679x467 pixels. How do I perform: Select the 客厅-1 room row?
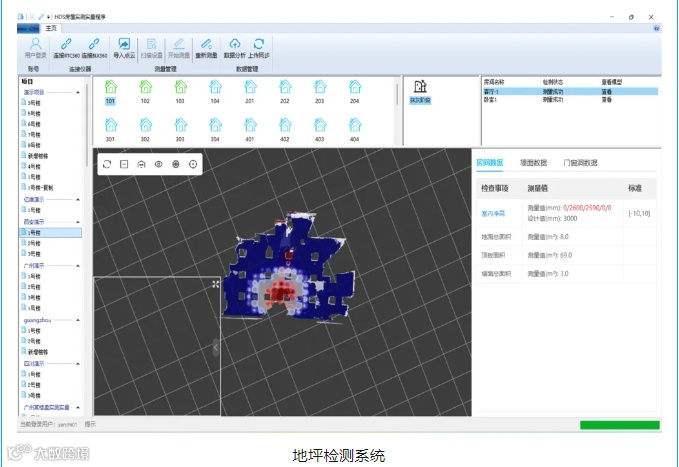pyautogui.click(x=570, y=92)
